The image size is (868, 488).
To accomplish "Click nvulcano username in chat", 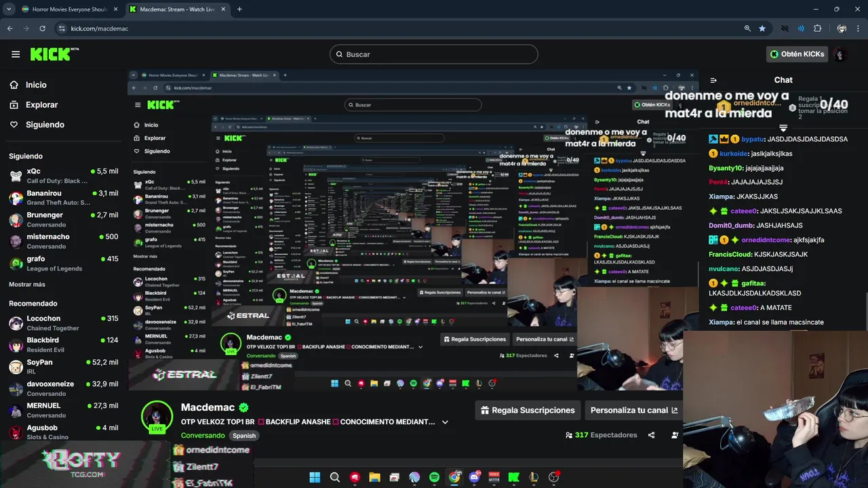I will click(724, 268).
